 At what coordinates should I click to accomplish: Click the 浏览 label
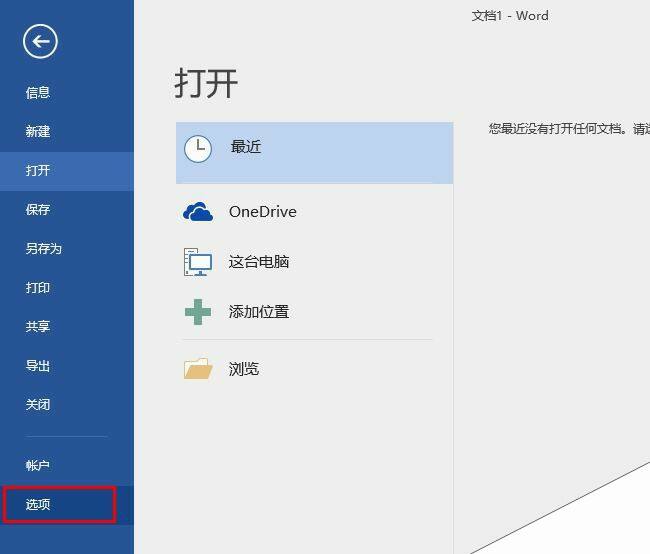tap(244, 369)
